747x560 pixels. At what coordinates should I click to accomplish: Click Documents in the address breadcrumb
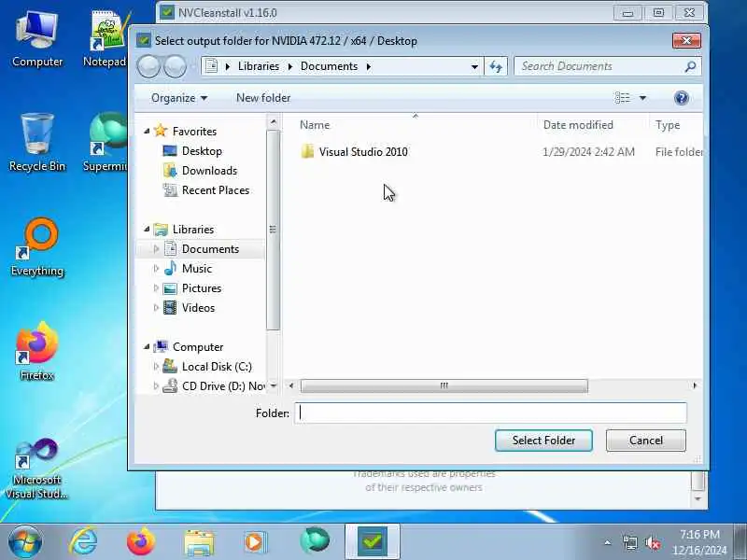(x=330, y=66)
